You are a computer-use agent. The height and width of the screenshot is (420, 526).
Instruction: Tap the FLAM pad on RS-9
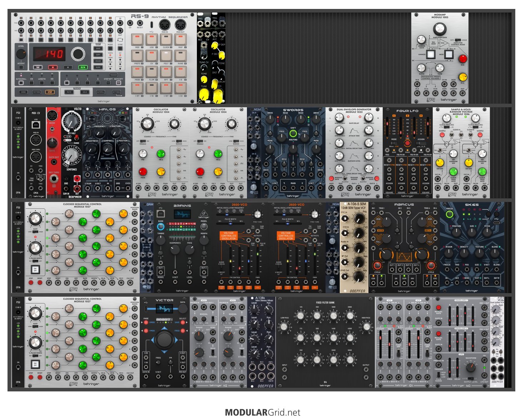tap(152, 72)
